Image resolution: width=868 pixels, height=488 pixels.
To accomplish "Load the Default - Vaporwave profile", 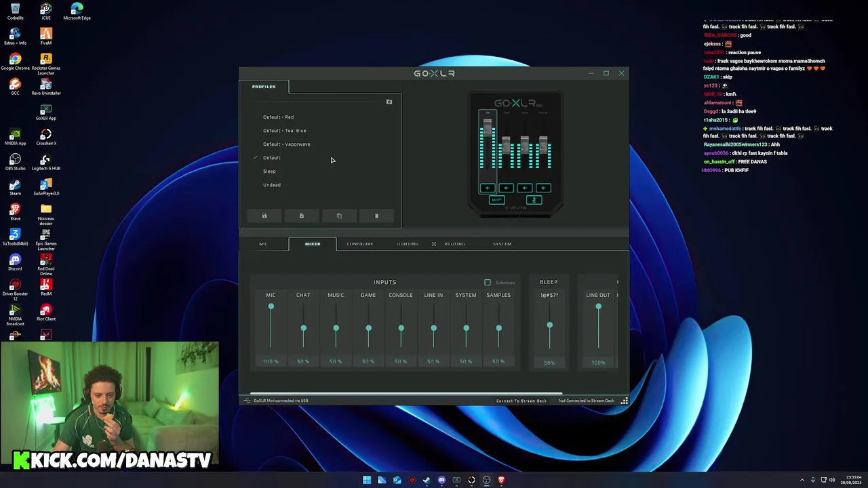I will (287, 144).
